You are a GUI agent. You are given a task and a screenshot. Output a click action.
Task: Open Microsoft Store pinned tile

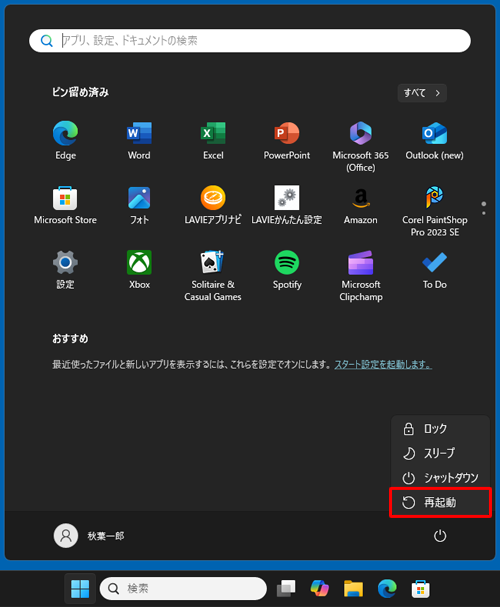(65, 205)
